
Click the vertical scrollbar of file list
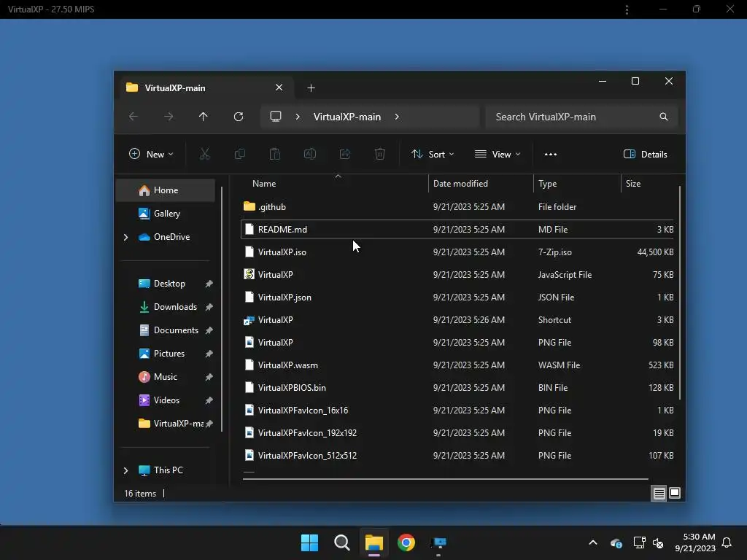pyautogui.click(x=680, y=293)
